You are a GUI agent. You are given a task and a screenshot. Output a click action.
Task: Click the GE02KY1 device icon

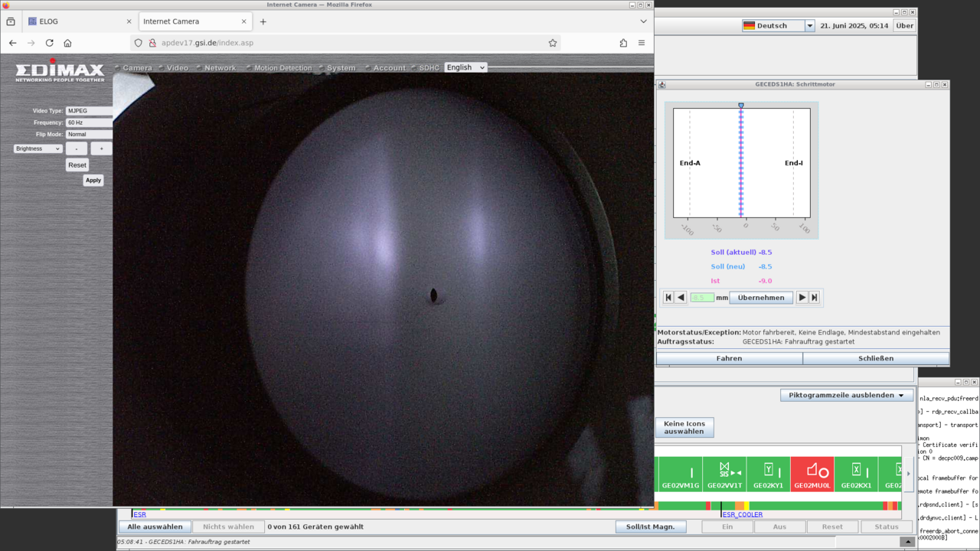(x=768, y=474)
